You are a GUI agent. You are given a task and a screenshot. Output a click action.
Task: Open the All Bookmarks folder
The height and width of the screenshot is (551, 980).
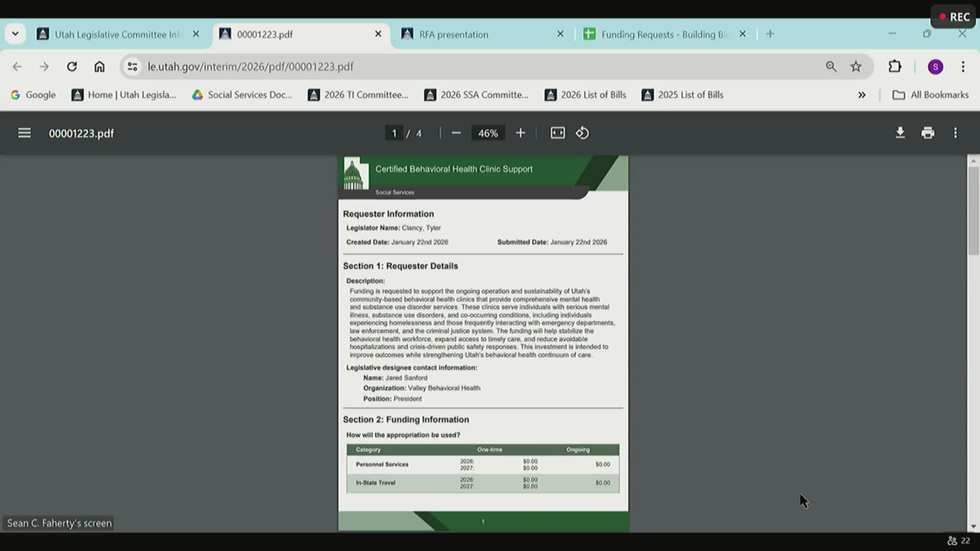(930, 95)
